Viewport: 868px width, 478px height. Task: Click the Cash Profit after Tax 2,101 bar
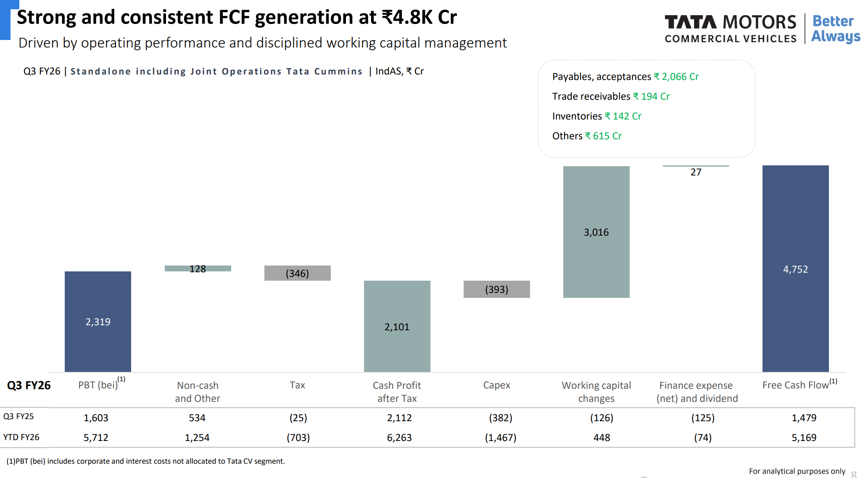coord(397,326)
